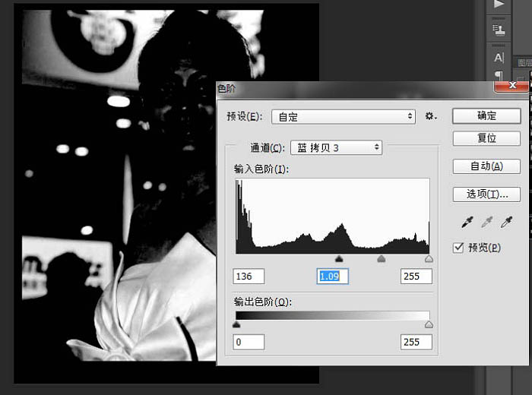Open preset options gear menu

431,116
